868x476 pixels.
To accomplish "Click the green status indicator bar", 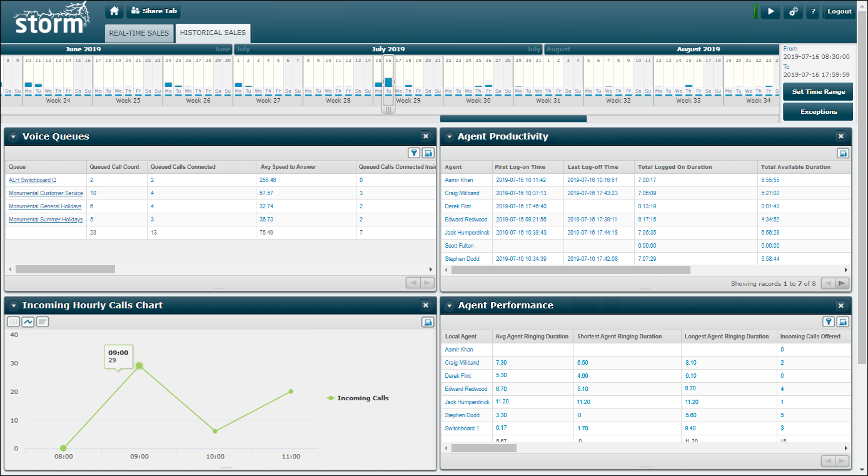I will [x=755, y=11].
